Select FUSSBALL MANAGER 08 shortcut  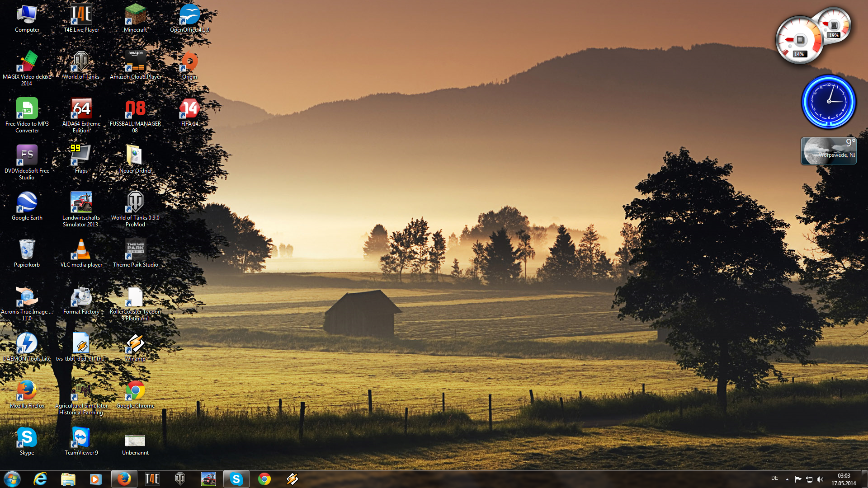tap(136, 116)
